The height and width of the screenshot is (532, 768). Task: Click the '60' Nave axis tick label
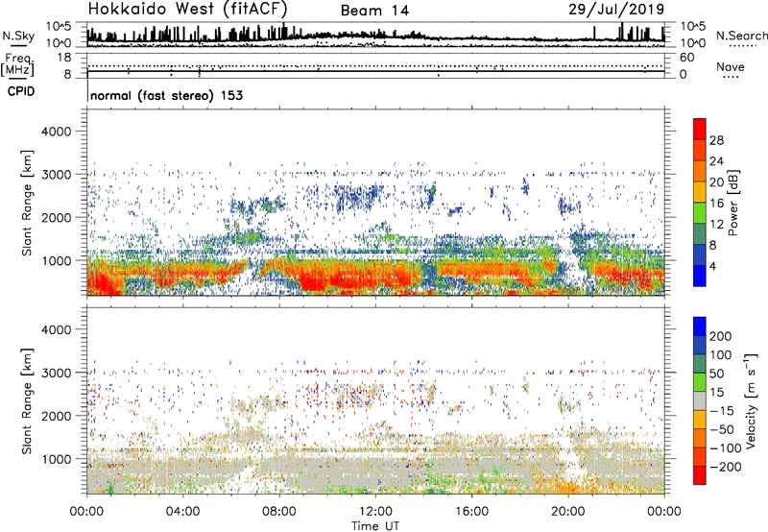(x=686, y=58)
